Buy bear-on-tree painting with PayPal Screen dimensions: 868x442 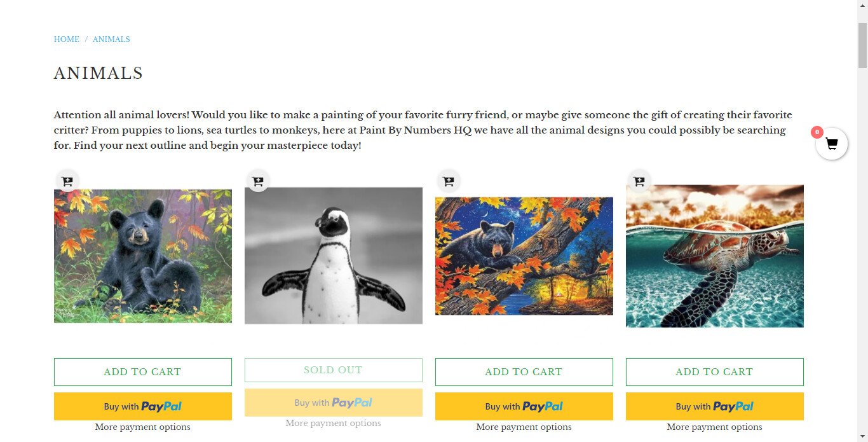click(x=524, y=406)
